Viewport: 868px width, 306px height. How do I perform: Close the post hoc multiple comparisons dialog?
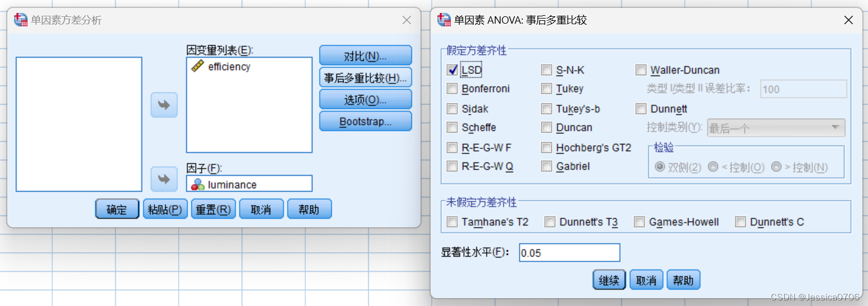pyautogui.click(x=849, y=20)
